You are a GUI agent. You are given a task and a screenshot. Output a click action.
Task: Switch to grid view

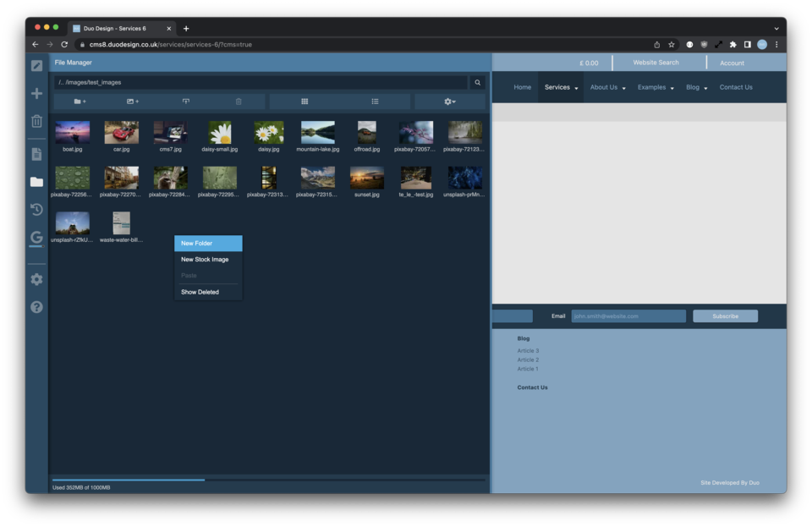point(304,102)
